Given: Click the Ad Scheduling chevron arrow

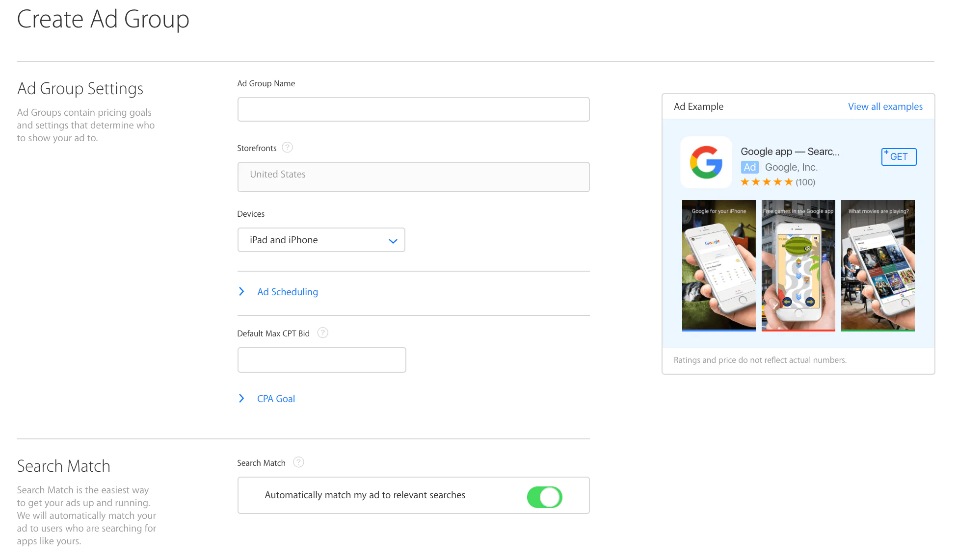Looking at the screenshot, I should coord(241,292).
